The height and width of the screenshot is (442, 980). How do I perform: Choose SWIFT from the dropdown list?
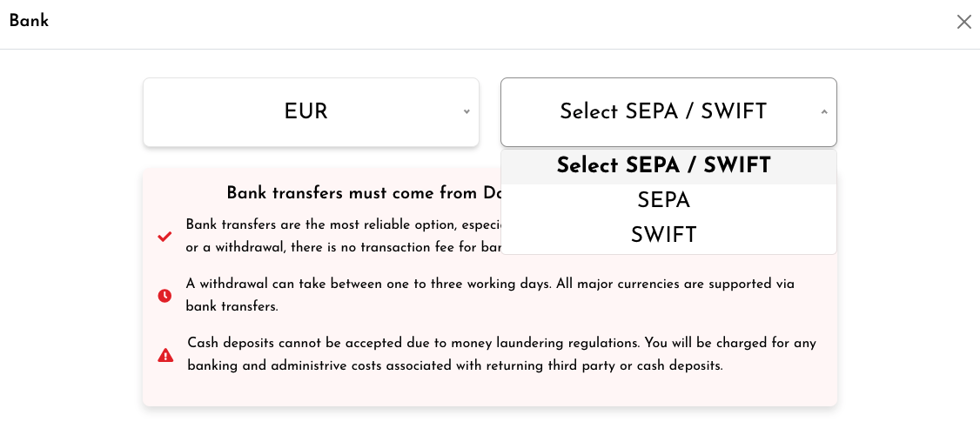coord(663,235)
